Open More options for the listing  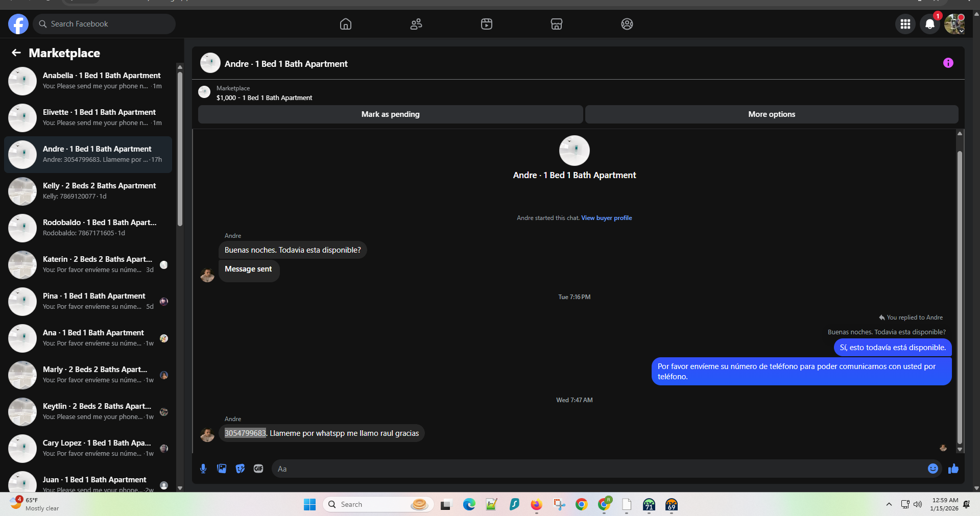pyautogui.click(x=772, y=114)
